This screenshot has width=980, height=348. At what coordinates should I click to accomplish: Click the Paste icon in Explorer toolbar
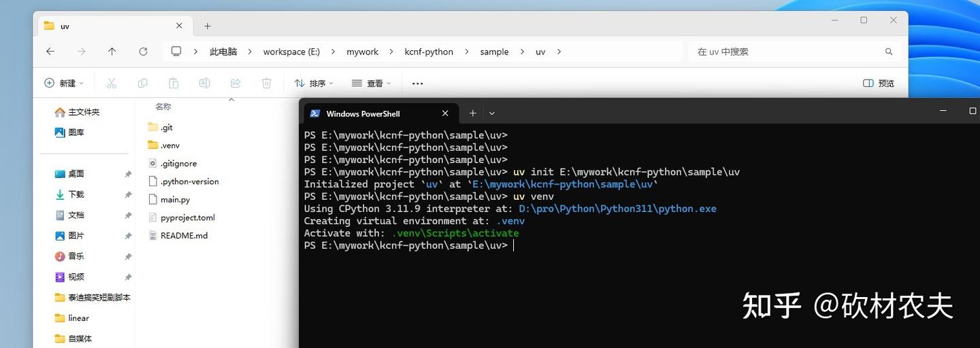click(174, 83)
